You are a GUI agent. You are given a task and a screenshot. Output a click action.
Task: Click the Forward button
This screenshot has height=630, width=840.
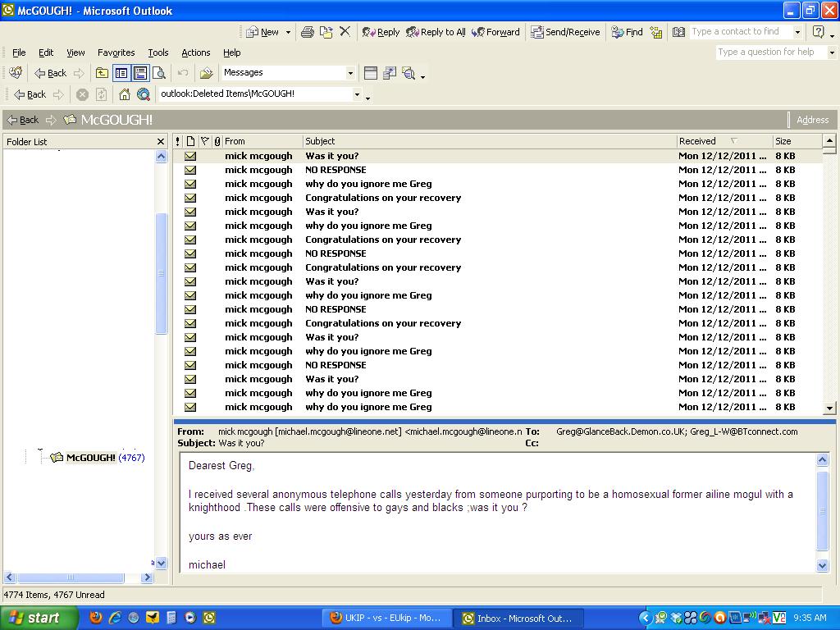[495, 32]
